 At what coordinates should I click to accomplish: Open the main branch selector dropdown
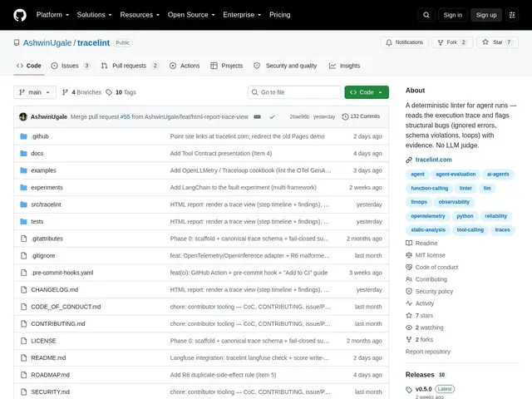click(x=35, y=92)
